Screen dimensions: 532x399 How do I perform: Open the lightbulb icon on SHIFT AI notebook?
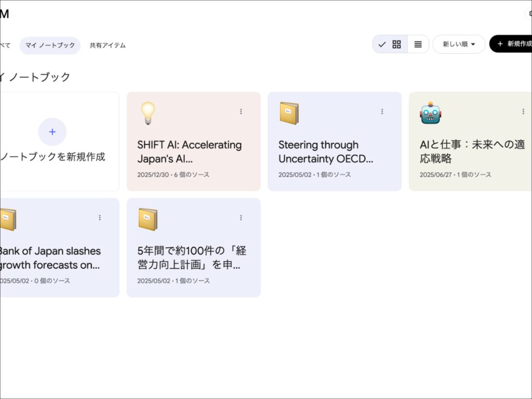point(147,113)
